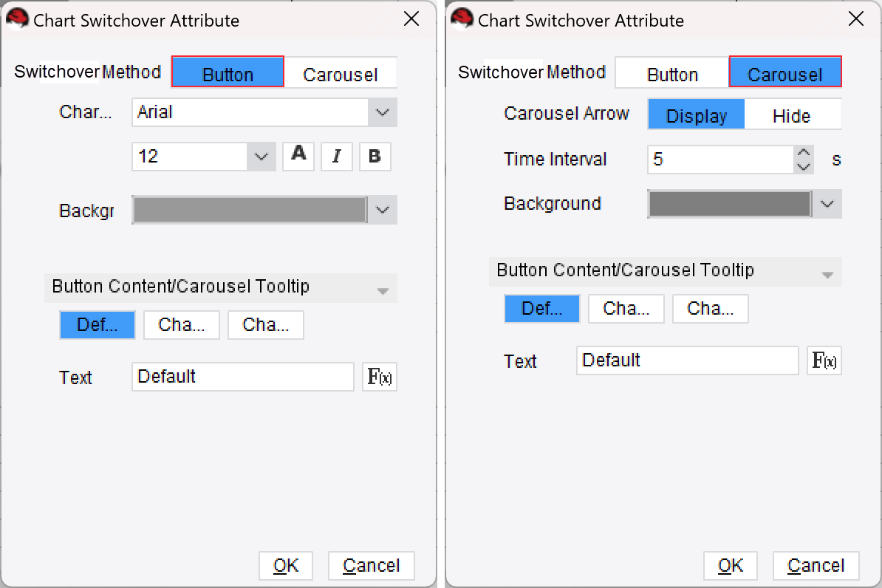
Task: Collapse Button Content/Carousel Tooltip section in right dialog
Action: coord(827,275)
